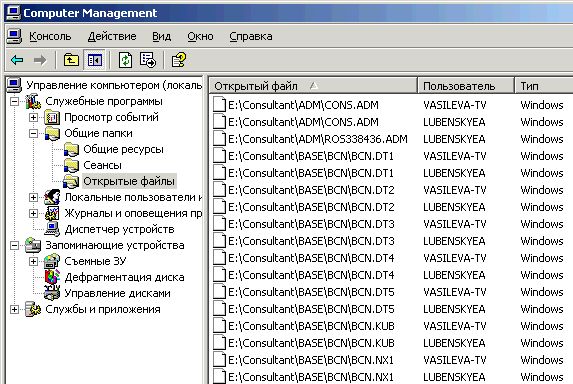
Task: Click the Локальные пользователи icon
Action: [52, 197]
